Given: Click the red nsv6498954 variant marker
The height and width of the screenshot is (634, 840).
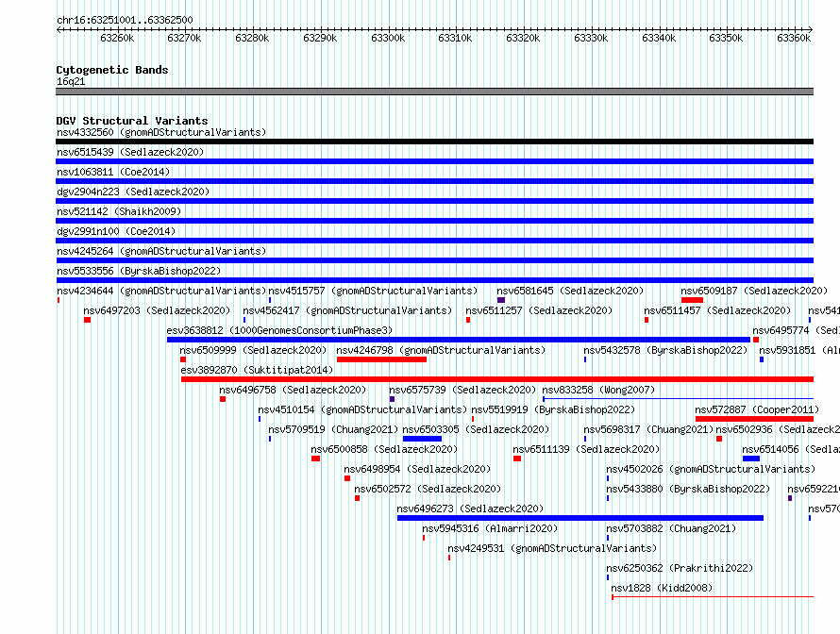Looking at the screenshot, I should click(347, 478).
